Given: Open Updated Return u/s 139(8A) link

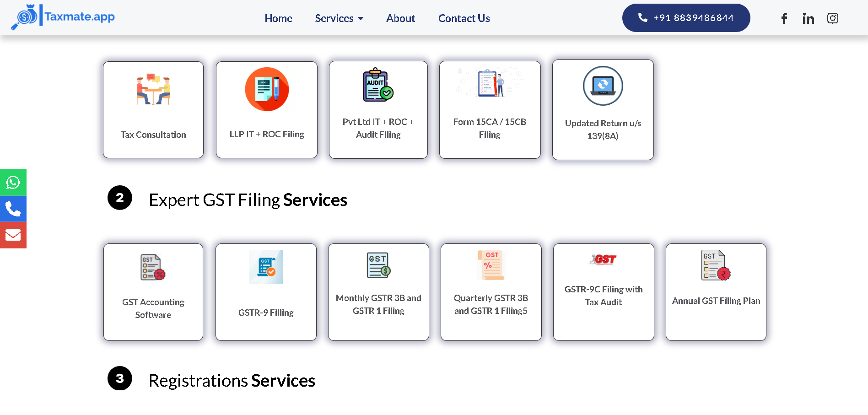Looking at the screenshot, I should (603, 129).
